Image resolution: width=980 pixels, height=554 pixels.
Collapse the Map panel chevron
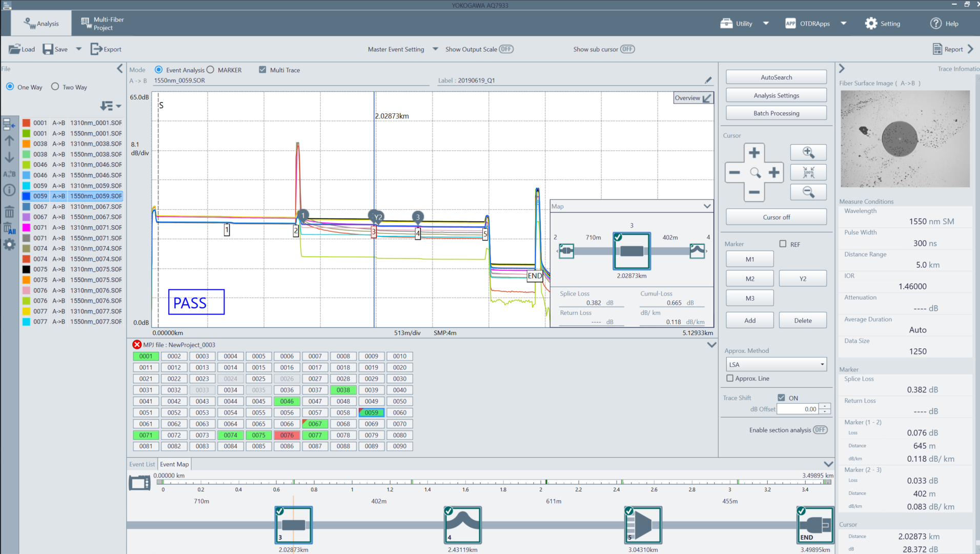(x=707, y=206)
